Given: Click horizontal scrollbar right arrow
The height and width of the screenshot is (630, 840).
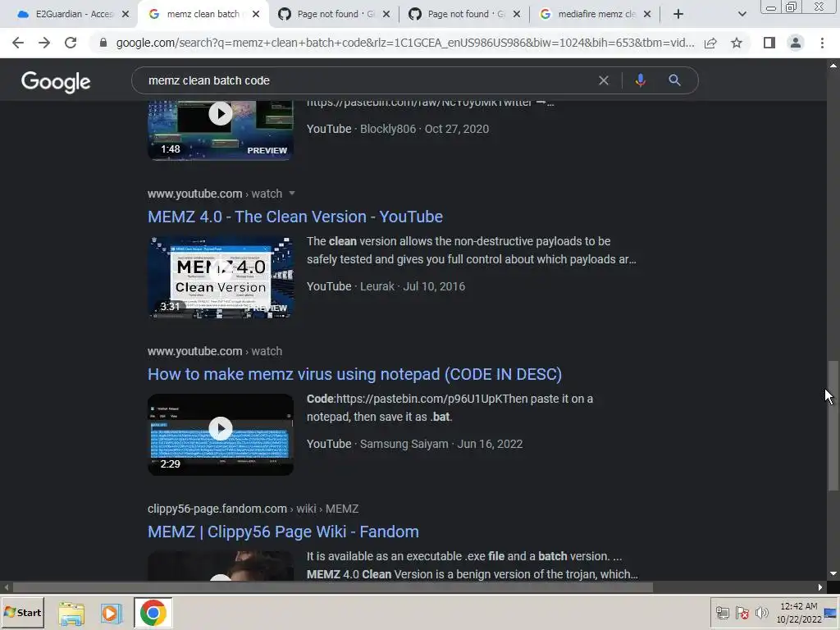Looking at the screenshot, I should pos(820,587).
